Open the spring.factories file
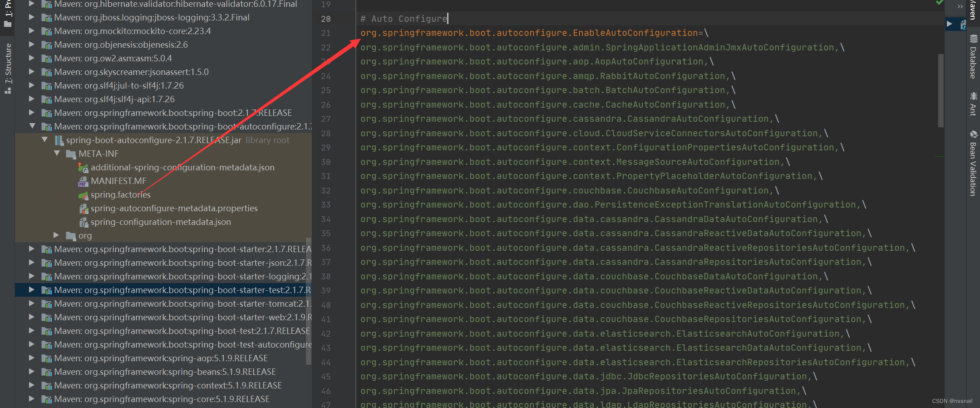 click(x=120, y=194)
